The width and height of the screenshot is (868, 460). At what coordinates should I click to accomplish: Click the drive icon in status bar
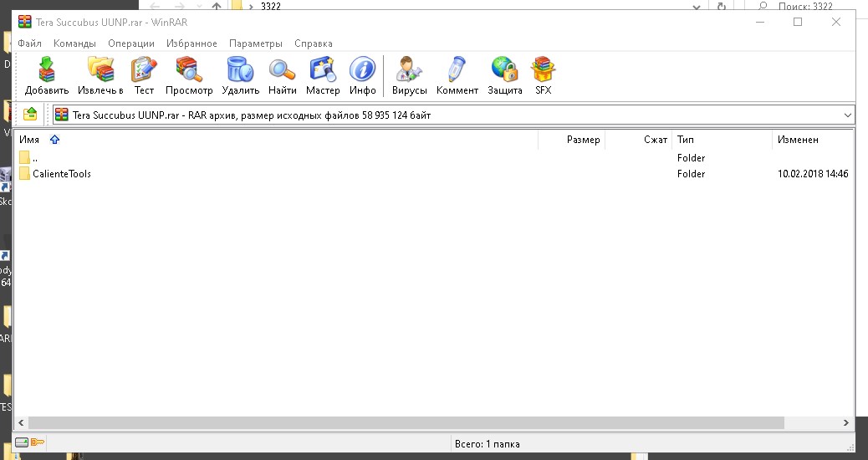[22, 442]
